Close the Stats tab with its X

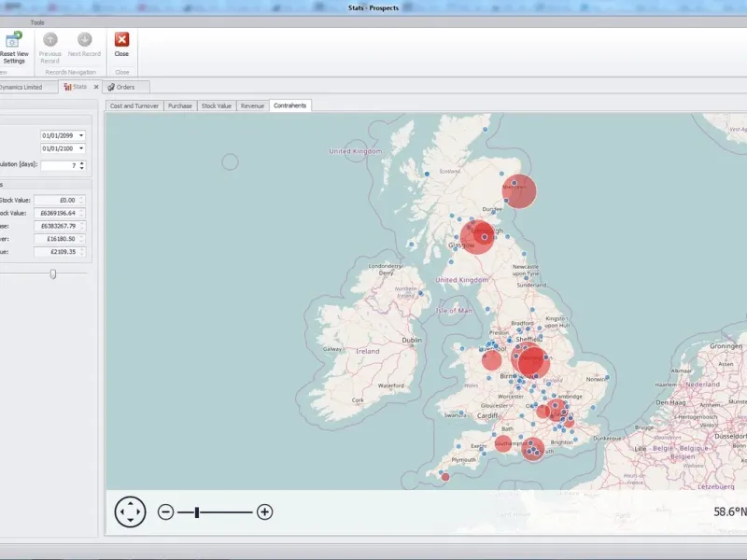click(x=96, y=87)
